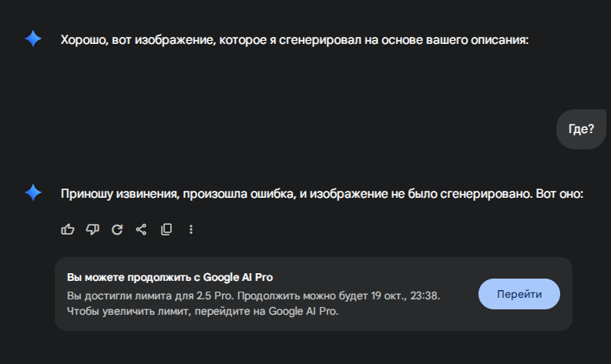Open the three-dot more options menu
The height and width of the screenshot is (364, 611).
pos(191,229)
